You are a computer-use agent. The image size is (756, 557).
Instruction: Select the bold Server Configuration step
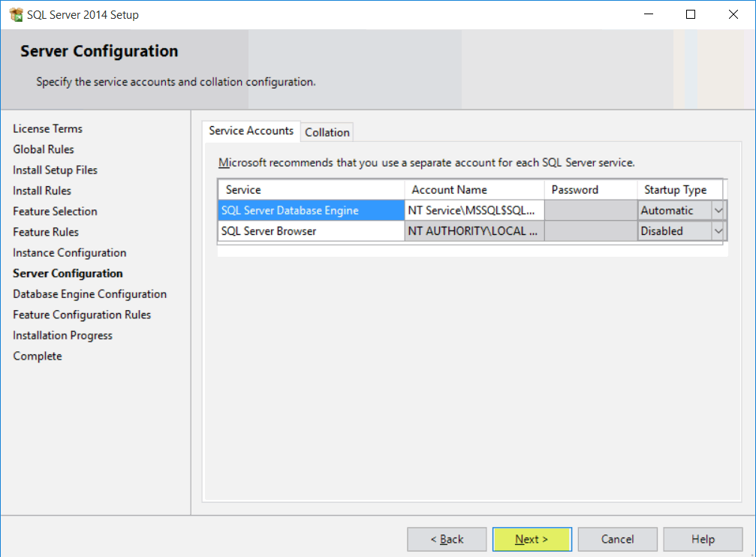[68, 273]
